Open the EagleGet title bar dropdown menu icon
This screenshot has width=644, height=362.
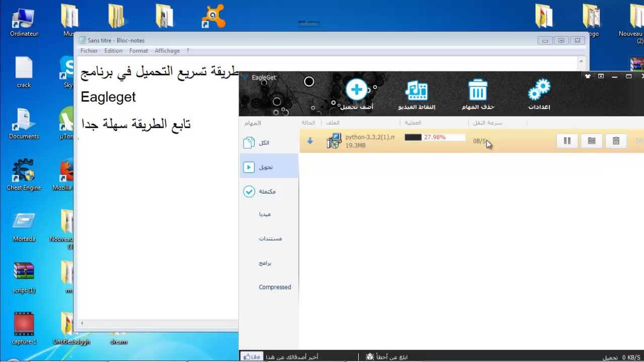(601, 76)
